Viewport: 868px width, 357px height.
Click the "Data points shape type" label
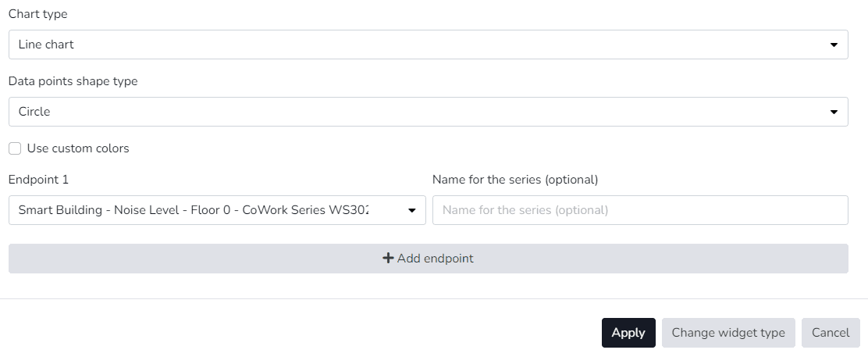pyautogui.click(x=73, y=81)
